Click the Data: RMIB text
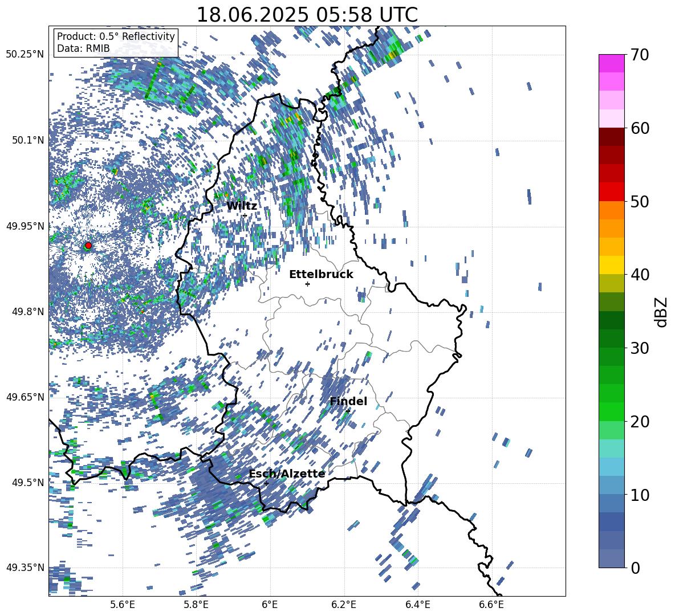 [83, 48]
